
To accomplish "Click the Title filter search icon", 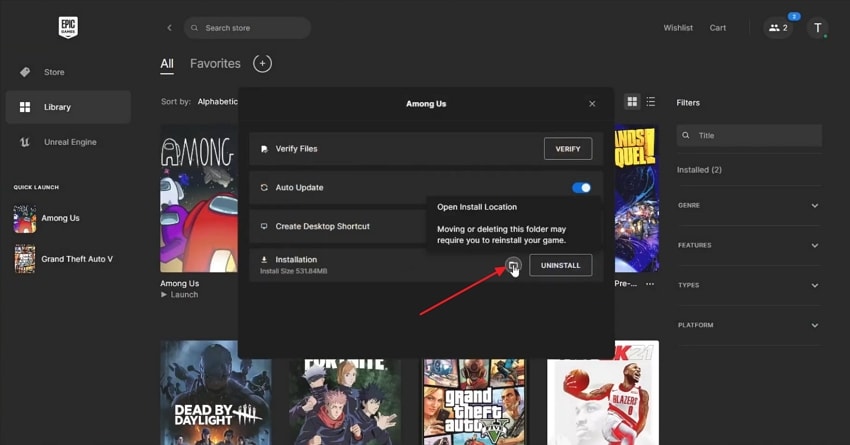I will click(686, 136).
